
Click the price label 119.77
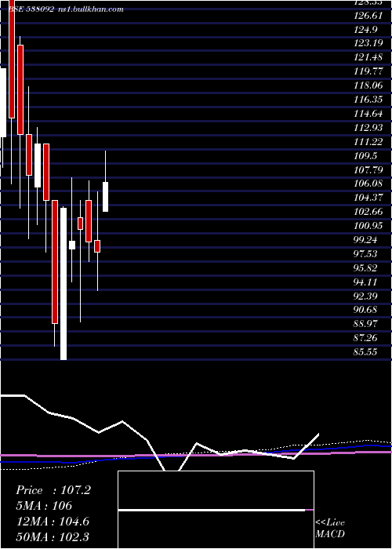368,71
